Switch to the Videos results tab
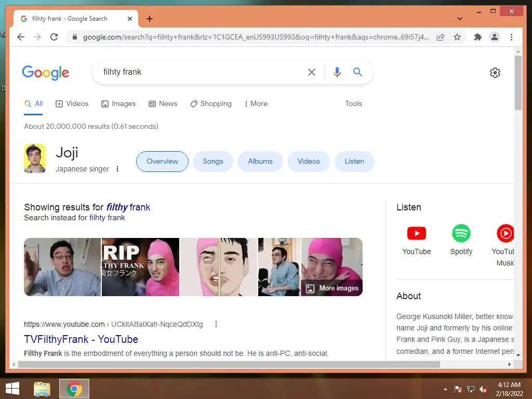This screenshot has height=399, width=532. (72, 104)
